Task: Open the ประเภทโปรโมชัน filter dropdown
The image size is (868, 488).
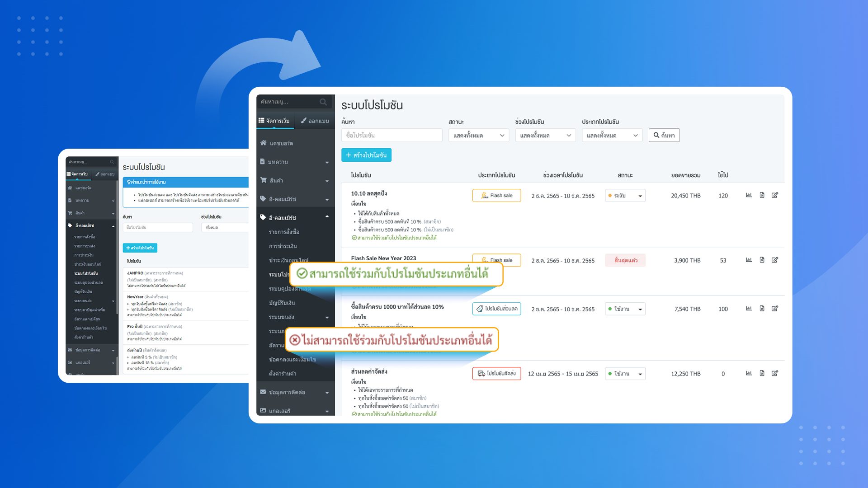Action: coord(612,135)
